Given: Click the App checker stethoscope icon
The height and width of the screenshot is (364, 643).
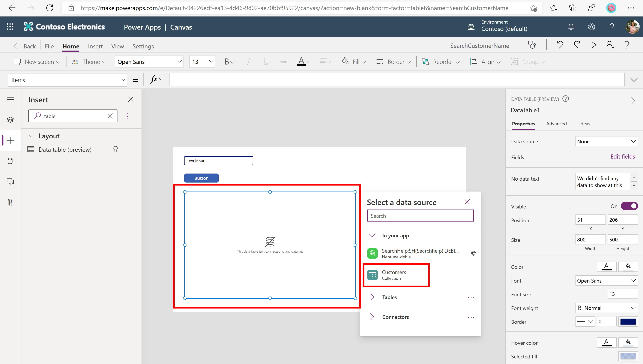Looking at the screenshot, I should pos(532,45).
